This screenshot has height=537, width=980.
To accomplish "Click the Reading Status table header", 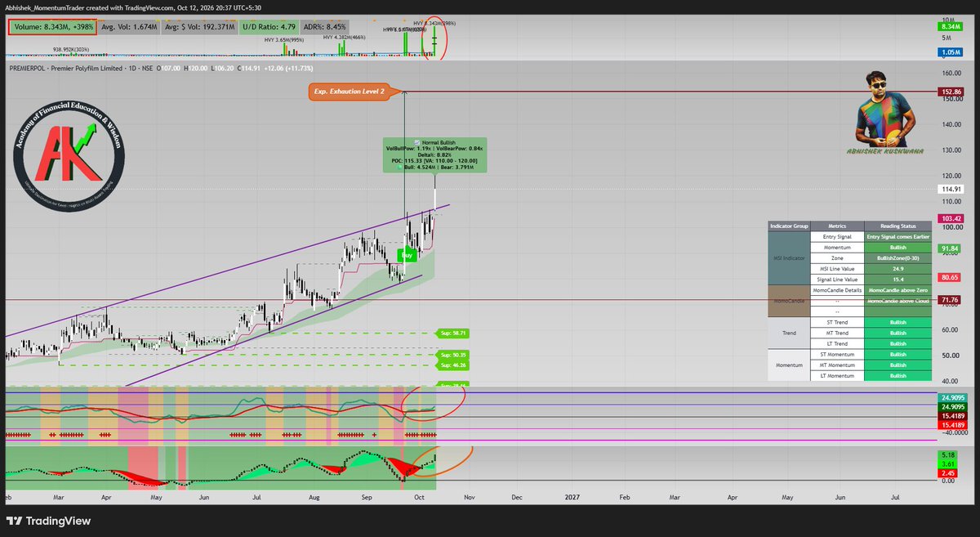I will [x=898, y=226].
